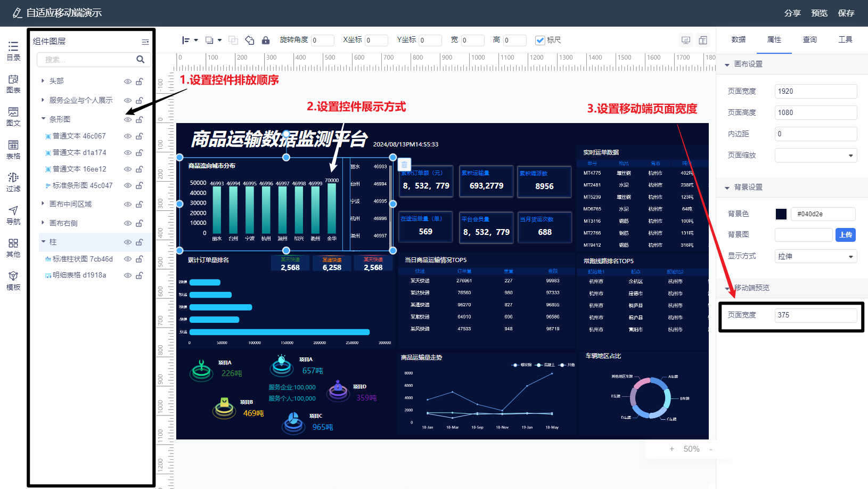Hide the 普通文本 d1a174 layer

tap(128, 152)
